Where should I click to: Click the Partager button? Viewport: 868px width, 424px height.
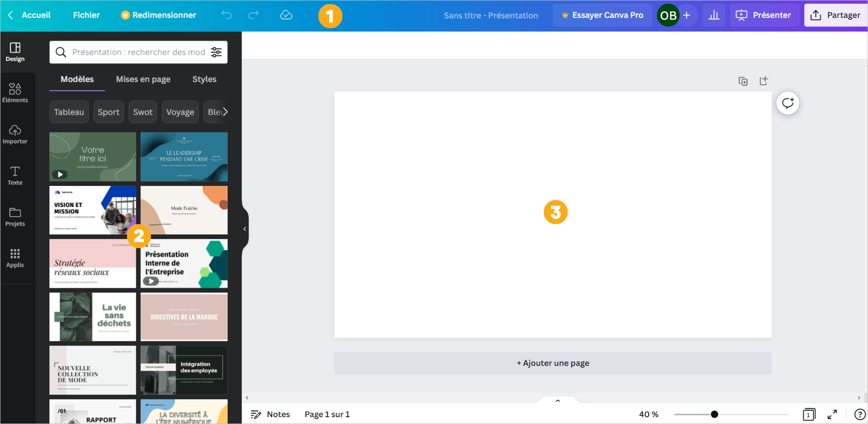(x=835, y=15)
